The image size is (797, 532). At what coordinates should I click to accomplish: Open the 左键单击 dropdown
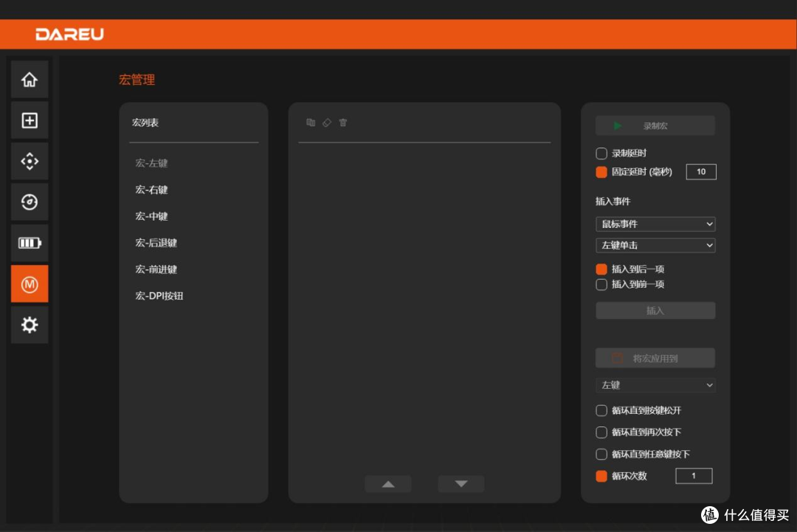tap(655, 246)
